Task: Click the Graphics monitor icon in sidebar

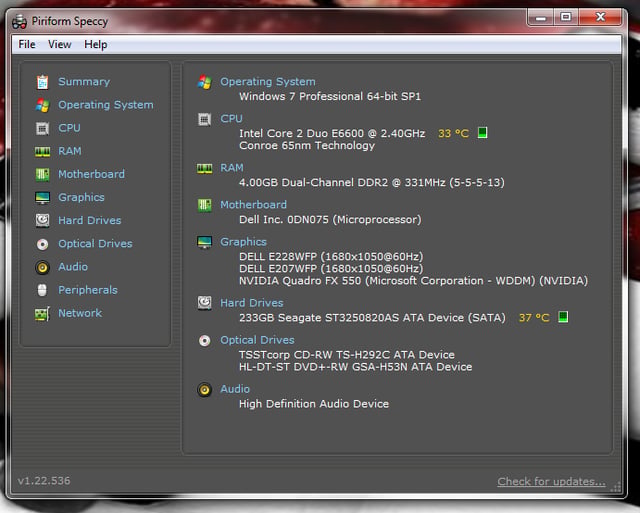Action: coord(42,198)
